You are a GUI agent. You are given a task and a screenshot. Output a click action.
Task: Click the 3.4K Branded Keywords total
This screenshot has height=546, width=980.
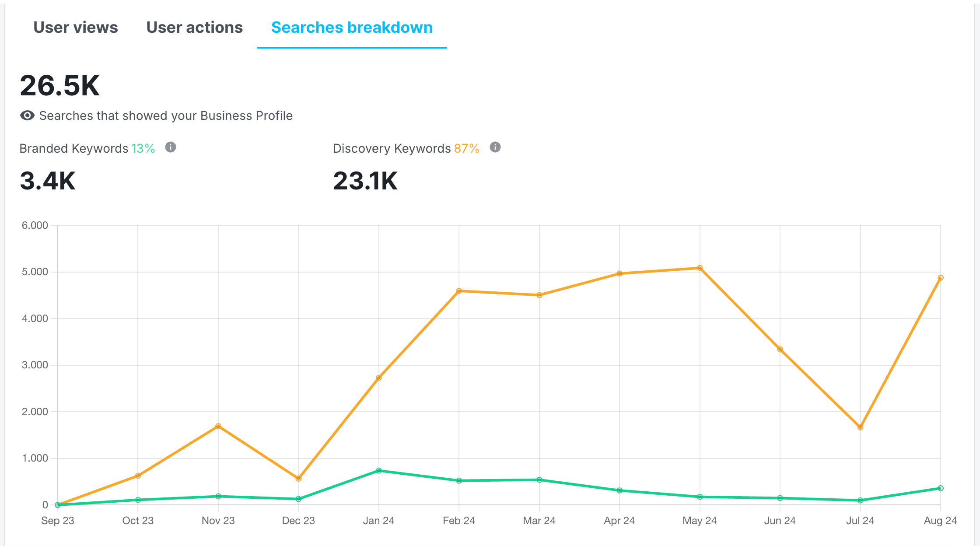(x=48, y=181)
